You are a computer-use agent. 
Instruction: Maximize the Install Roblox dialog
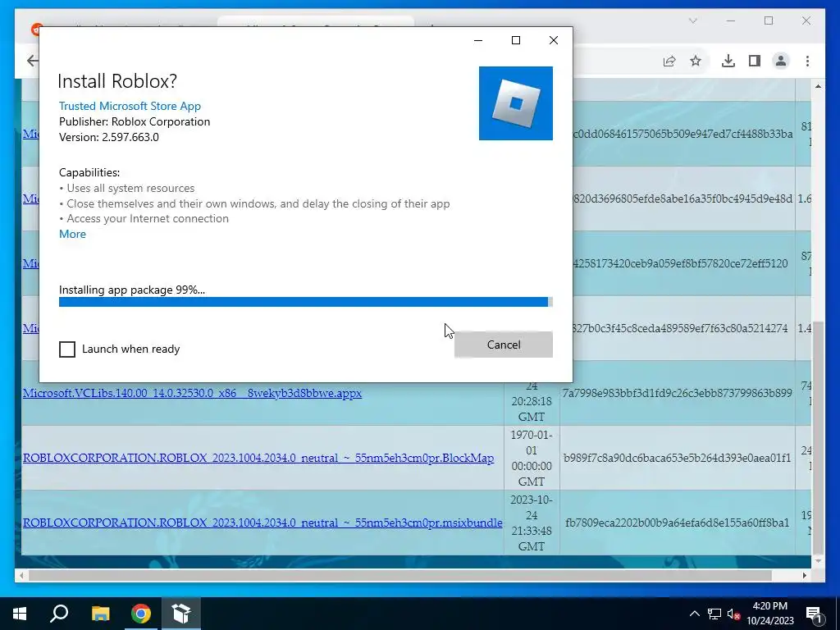pyautogui.click(x=516, y=40)
